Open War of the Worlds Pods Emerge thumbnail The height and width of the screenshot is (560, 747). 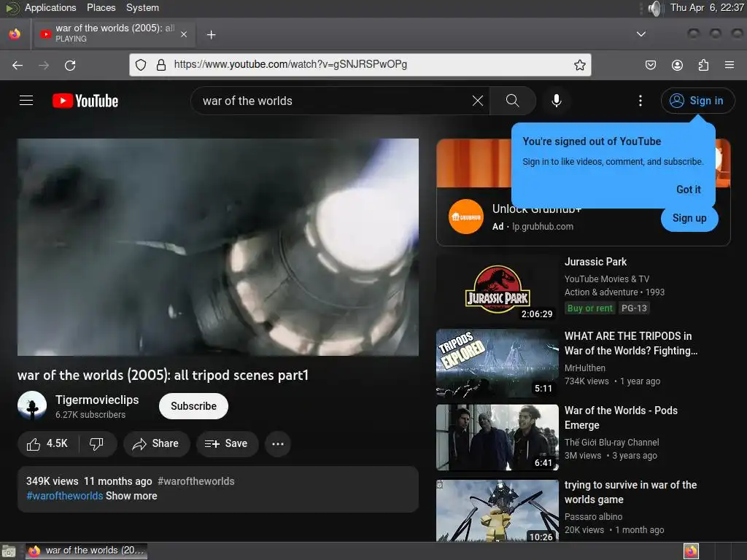tap(498, 437)
